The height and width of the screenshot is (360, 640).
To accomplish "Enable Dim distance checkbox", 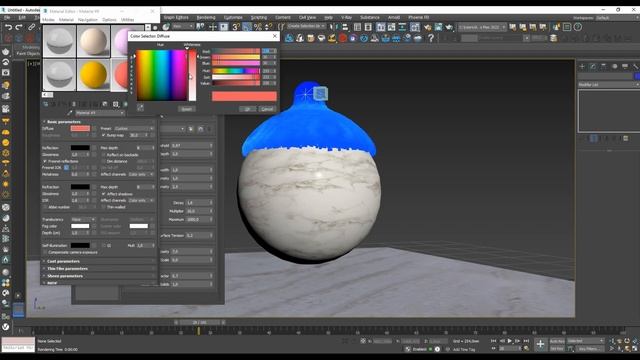I will coord(104,161).
